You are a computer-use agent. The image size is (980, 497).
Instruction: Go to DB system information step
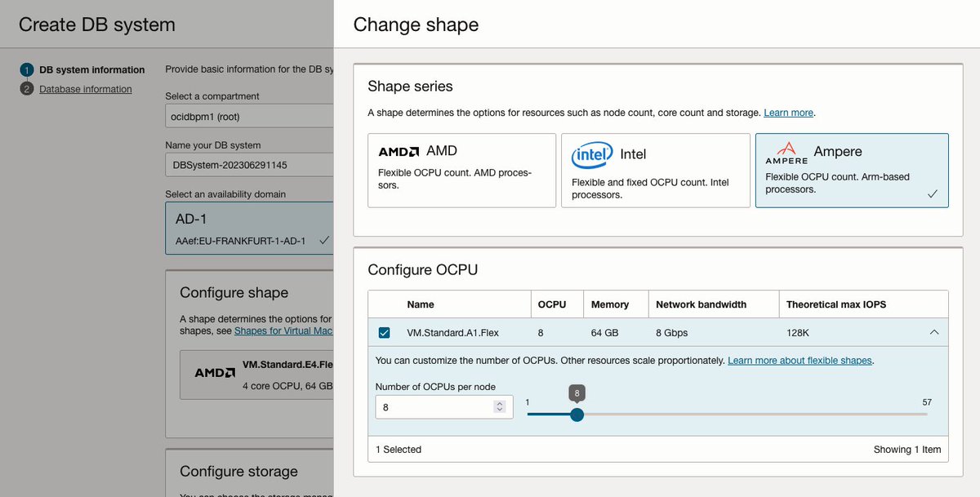tap(91, 69)
